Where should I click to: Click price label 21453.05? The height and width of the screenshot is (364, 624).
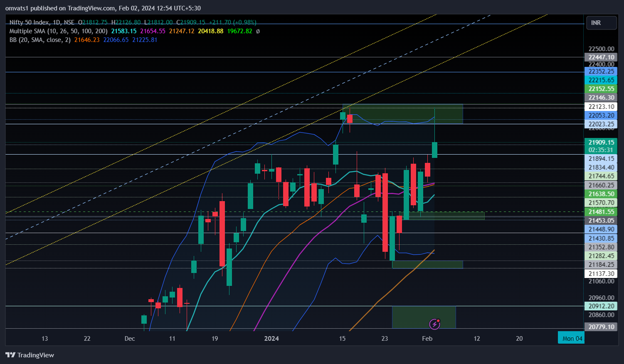pyautogui.click(x=601, y=221)
